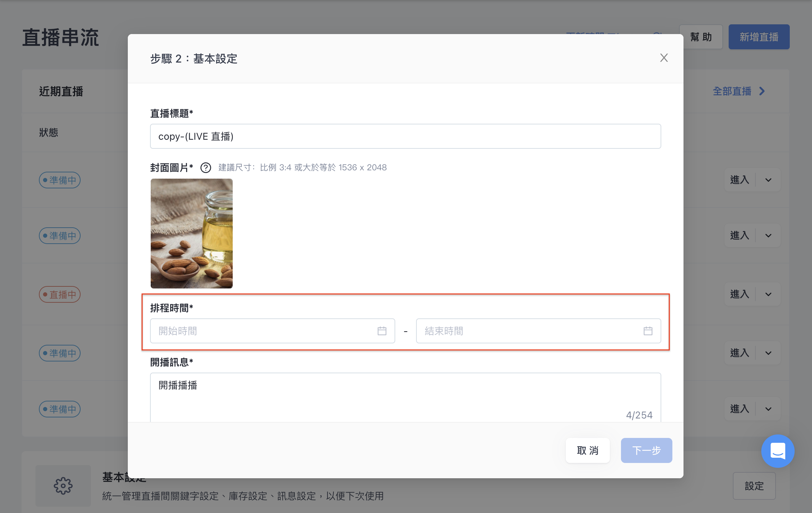This screenshot has height=513, width=812.
Task: Click 進入 on the fourth-row 準備中 stream
Action: [740, 353]
